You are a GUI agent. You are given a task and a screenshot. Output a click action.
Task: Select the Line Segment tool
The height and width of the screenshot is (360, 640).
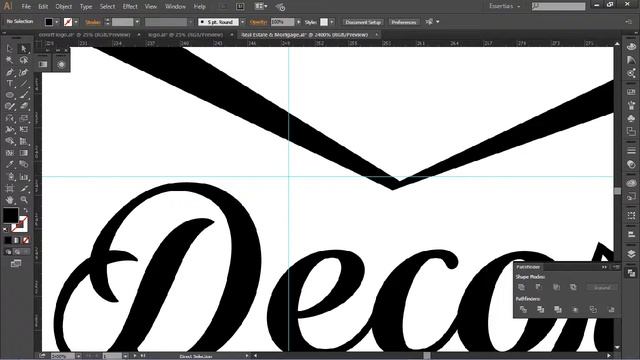(x=24, y=84)
